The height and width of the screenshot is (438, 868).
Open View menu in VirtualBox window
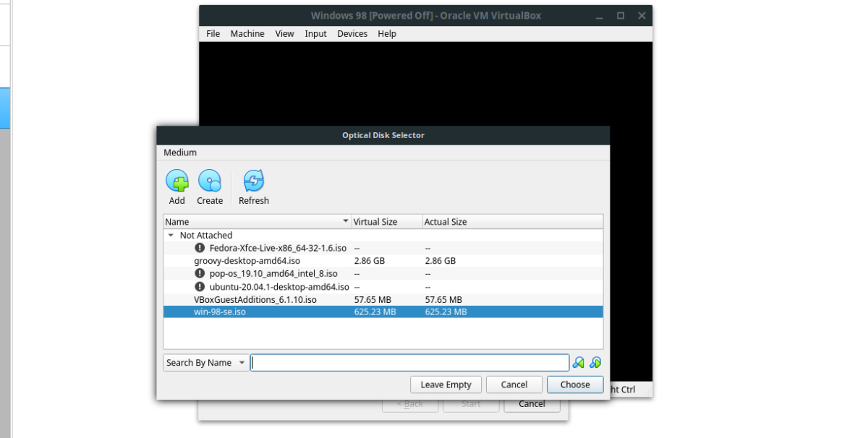coord(284,34)
